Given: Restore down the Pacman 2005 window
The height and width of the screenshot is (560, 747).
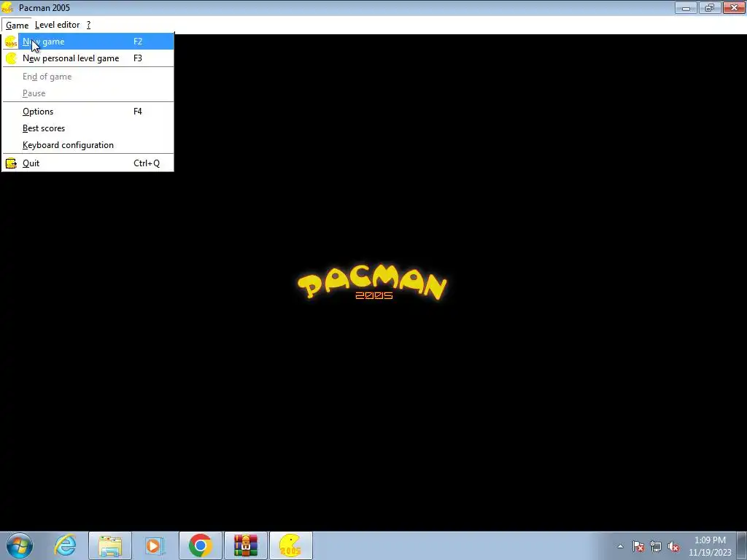Looking at the screenshot, I should pos(710,7).
